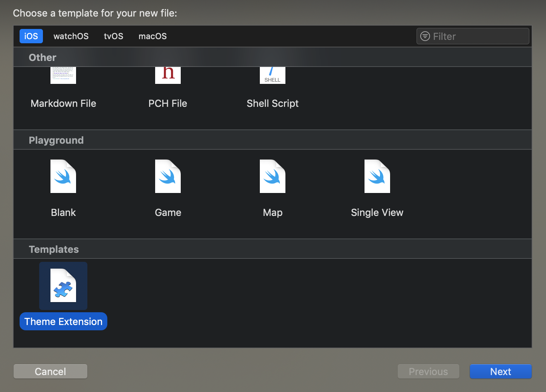Open the macOS platform tab

[x=153, y=36]
